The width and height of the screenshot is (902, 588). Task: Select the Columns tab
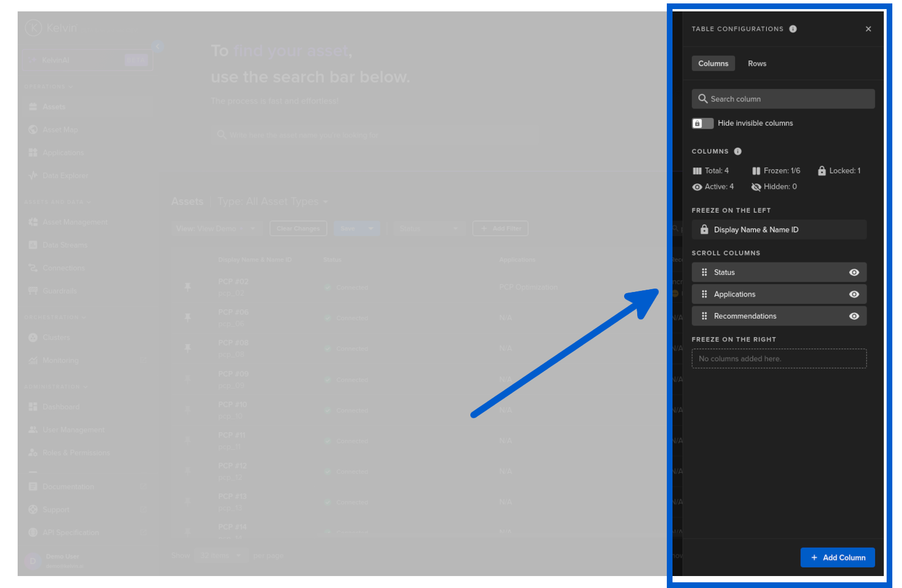pyautogui.click(x=713, y=64)
